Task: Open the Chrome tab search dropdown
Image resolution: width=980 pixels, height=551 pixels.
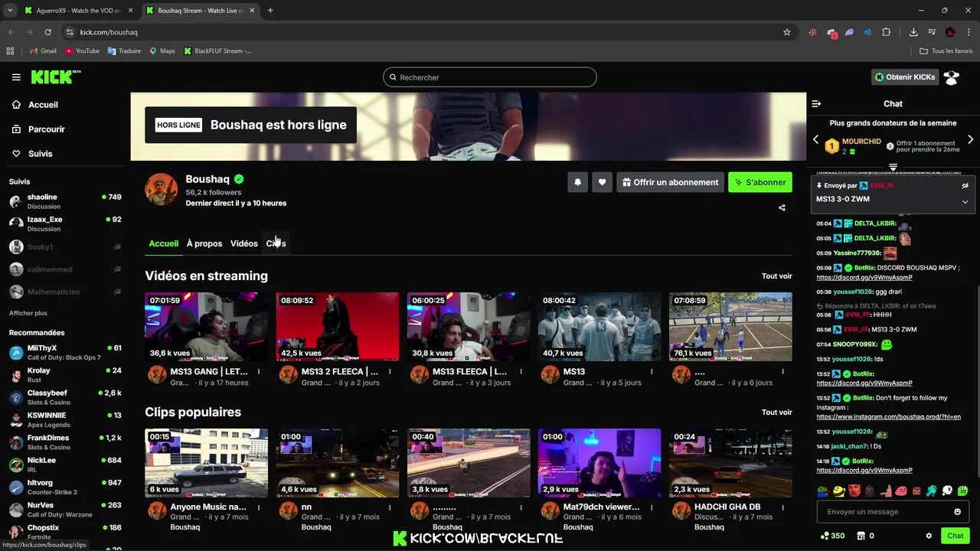Action: point(10,10)
